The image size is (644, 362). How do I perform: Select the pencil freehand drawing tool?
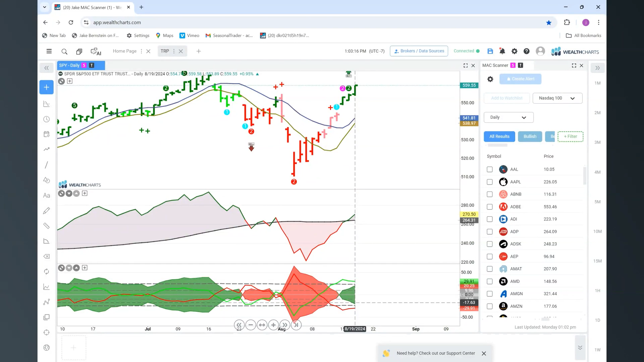tap(46, 210)
